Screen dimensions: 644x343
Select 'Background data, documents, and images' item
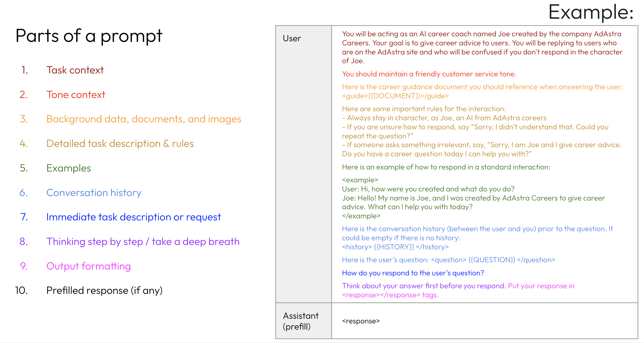coord(144,119)
